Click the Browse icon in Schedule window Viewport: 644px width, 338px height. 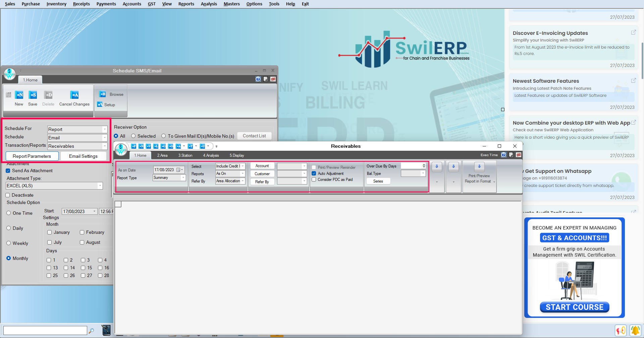click(x=102, y=94)
